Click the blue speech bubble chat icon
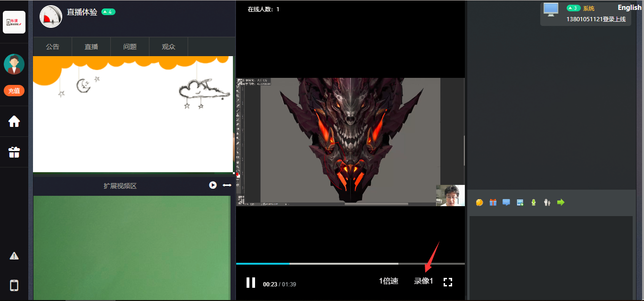The image size is (644, 301). point(506,202)
